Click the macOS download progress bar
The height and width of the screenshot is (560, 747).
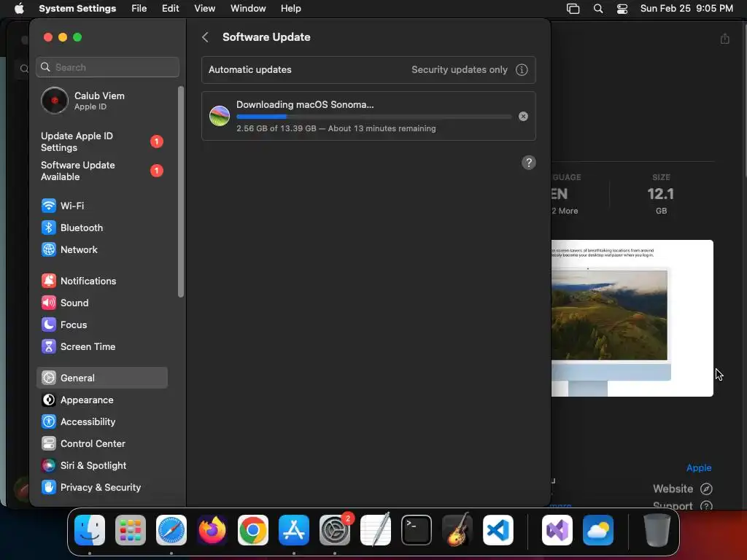click(x=374, y=117)
